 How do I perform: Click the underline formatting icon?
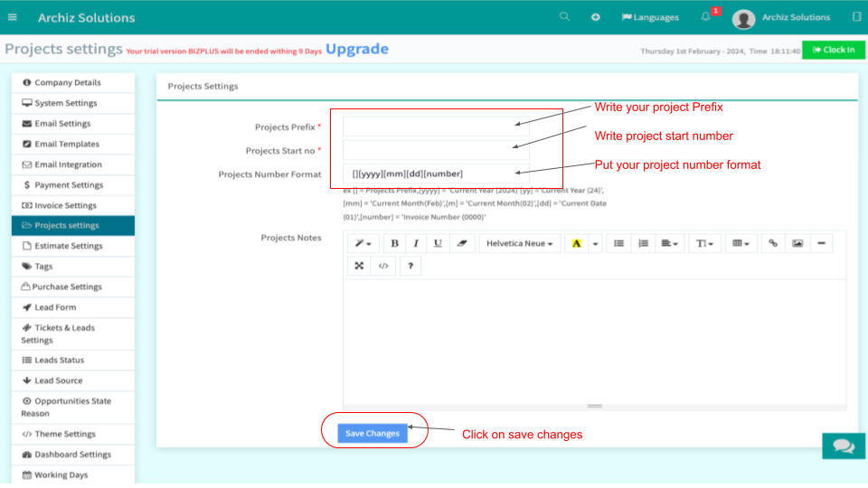click(x=438, y=243)
